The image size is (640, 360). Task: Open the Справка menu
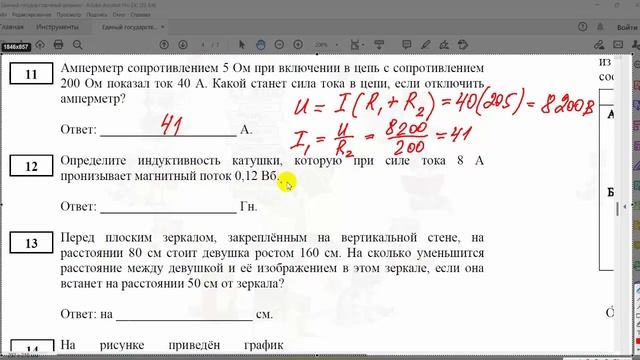click(140, 15)
